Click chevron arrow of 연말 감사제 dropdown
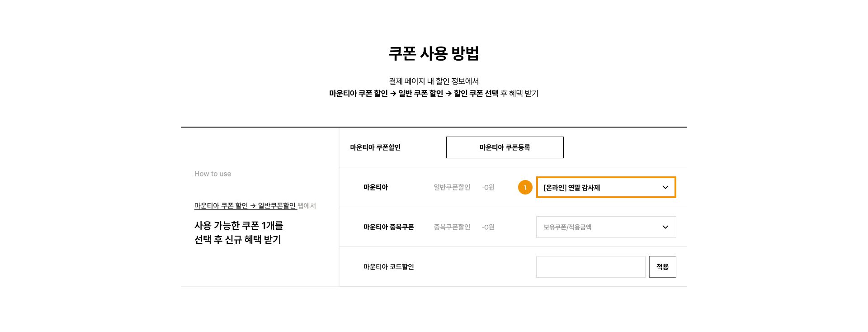 pyautogui.click(x=665, y=187)
